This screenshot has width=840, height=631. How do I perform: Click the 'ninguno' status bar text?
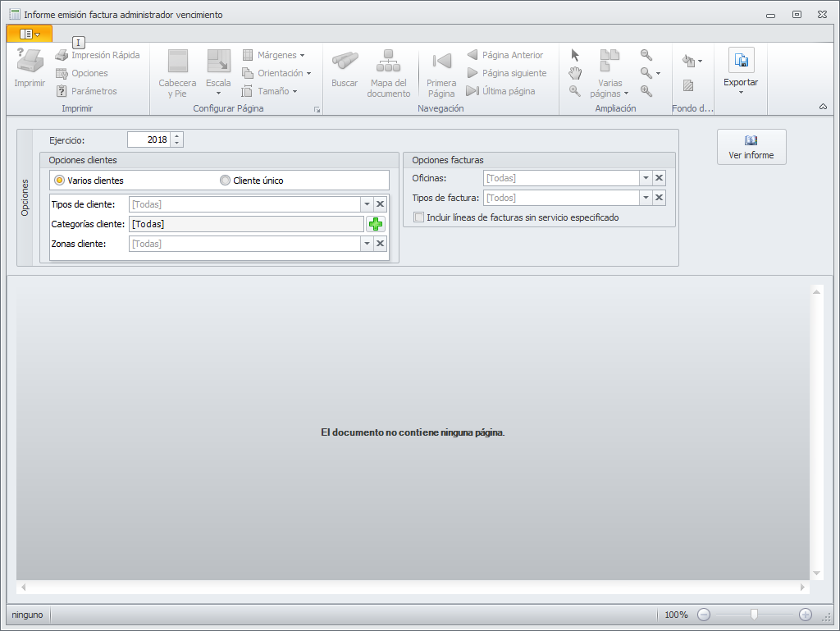pyautogui.click(x=27, y=615)
